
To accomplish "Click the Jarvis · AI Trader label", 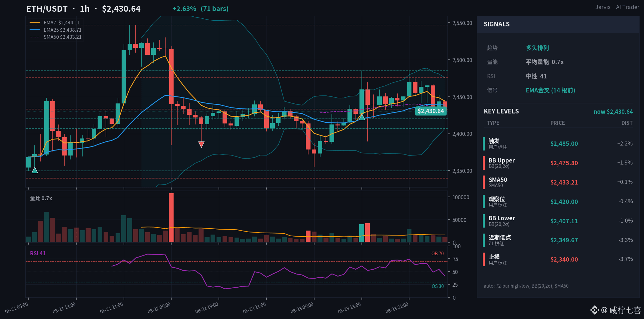I will [617, 7].
